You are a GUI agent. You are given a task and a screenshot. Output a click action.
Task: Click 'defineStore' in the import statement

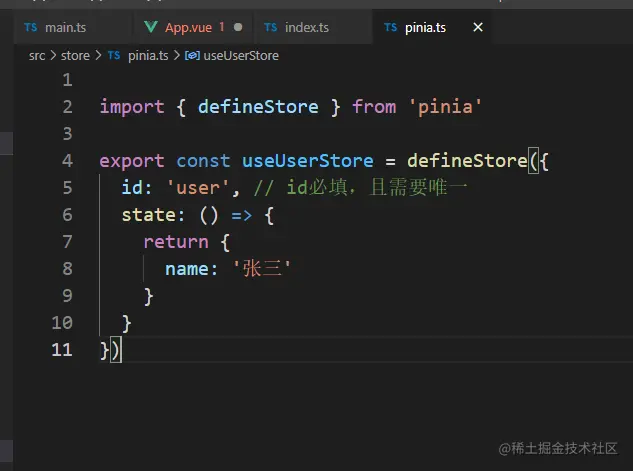[258, 107]
